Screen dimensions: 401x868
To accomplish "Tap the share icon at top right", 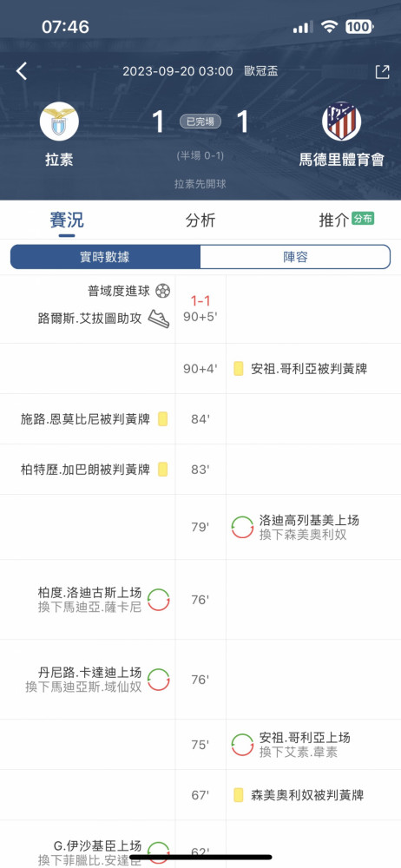I will (382, 71).
